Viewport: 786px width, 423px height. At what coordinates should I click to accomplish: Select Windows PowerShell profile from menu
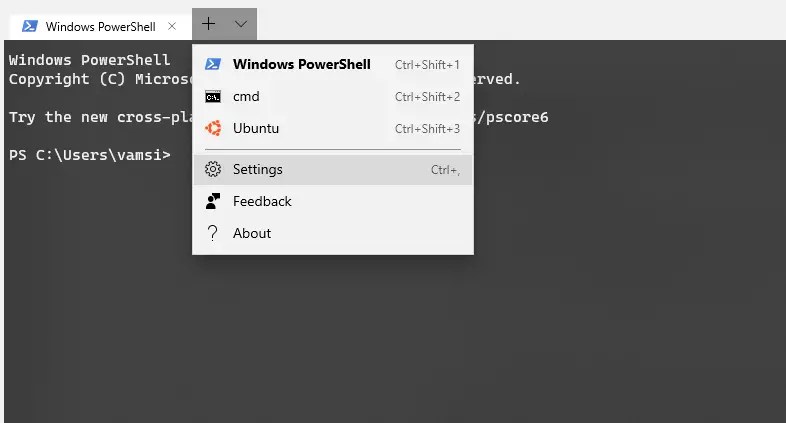pyautogui.click(x=301, y=64)
